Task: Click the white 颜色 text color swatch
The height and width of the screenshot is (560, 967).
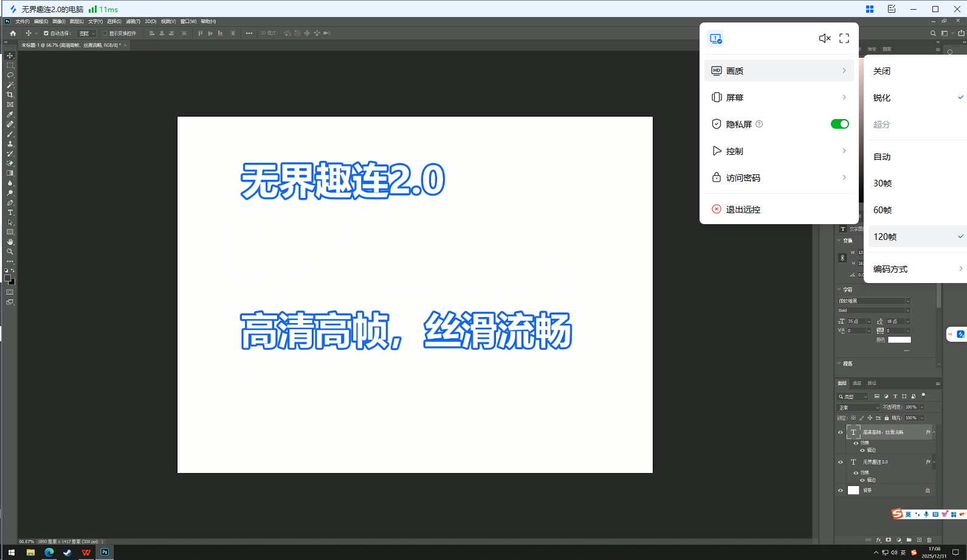Action: [900, 340]
